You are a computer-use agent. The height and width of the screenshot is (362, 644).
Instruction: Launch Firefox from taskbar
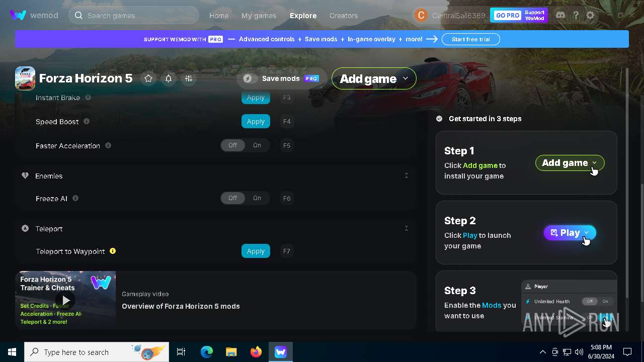tap(256, 352)
